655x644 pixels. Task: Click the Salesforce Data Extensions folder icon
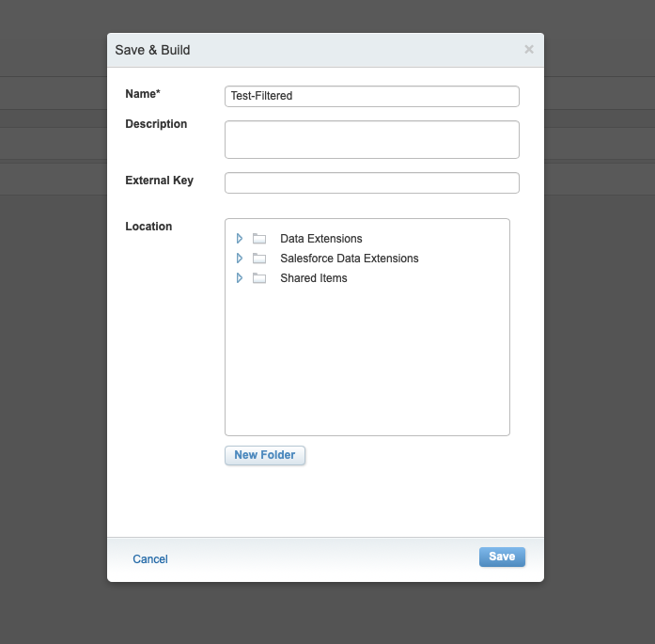pyautogui.click(x=259, y=259)
